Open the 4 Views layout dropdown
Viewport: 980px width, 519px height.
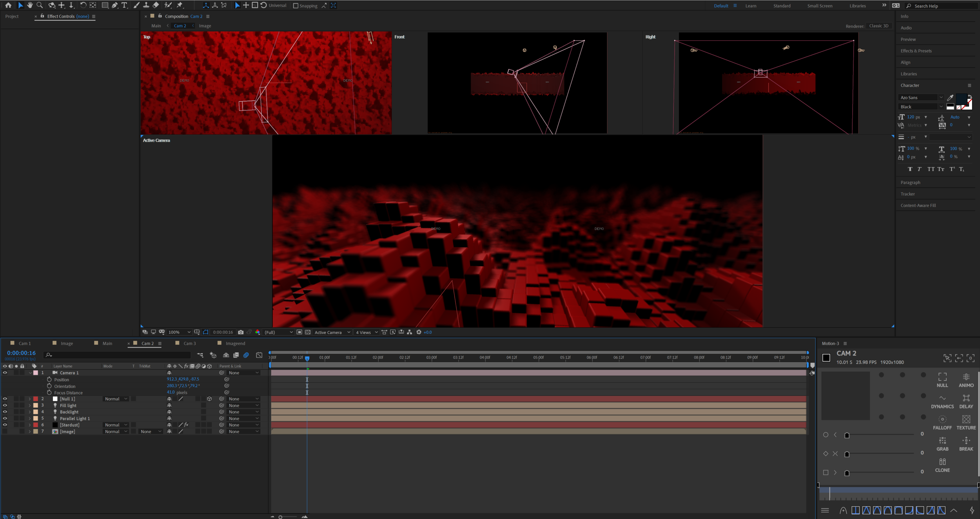pyautogui.click(x=367, y=332)
